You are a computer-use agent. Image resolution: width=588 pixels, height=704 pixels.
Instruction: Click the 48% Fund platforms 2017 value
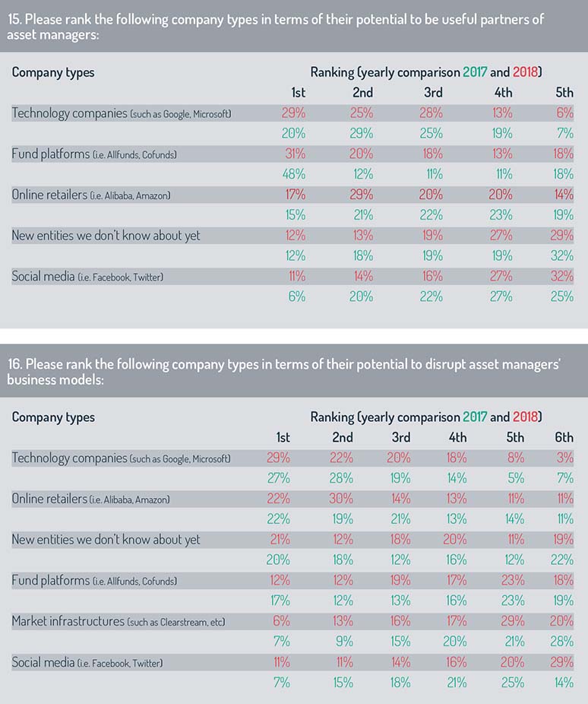tap(294, 174)
